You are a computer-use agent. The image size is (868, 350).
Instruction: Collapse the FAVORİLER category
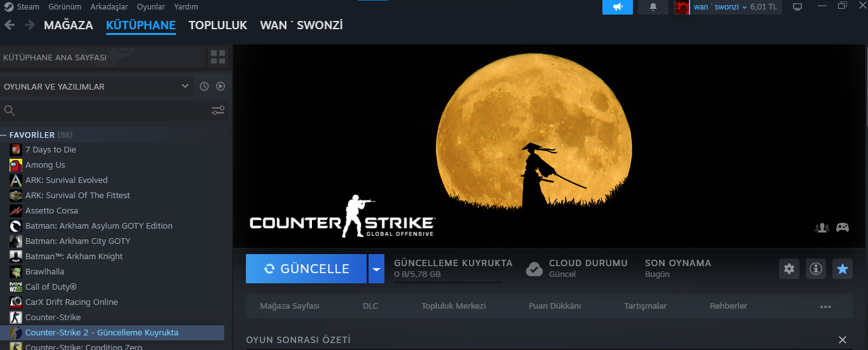[x=4, y=135]
